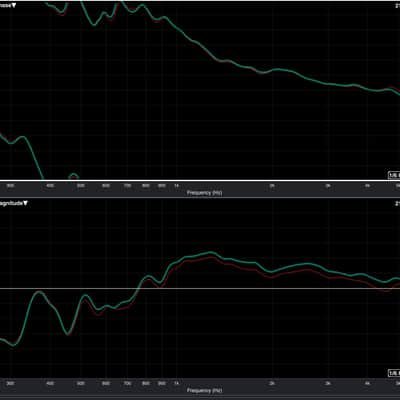Screen dimensions: 400x400
Task: Click the smoothing badge in the magnitude plot
Action: pos(394,373)
